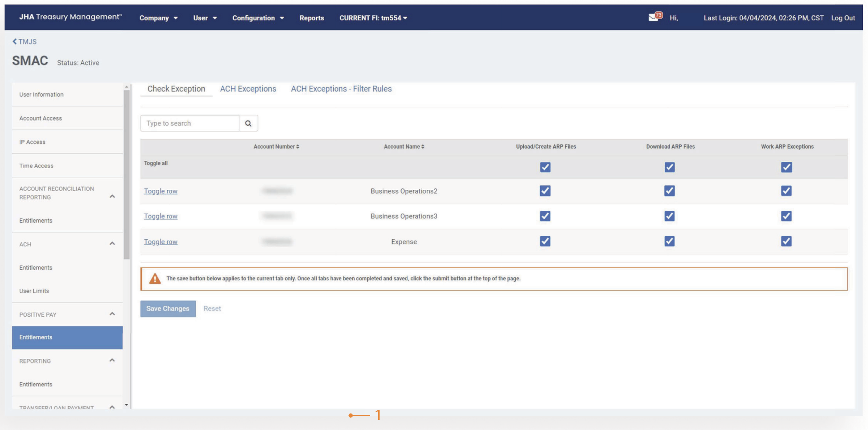The width and height of the screenshot is (868, 430).
Task: Collapse Account Reconciliation Reporting section chevron
Action: (112, 196)
